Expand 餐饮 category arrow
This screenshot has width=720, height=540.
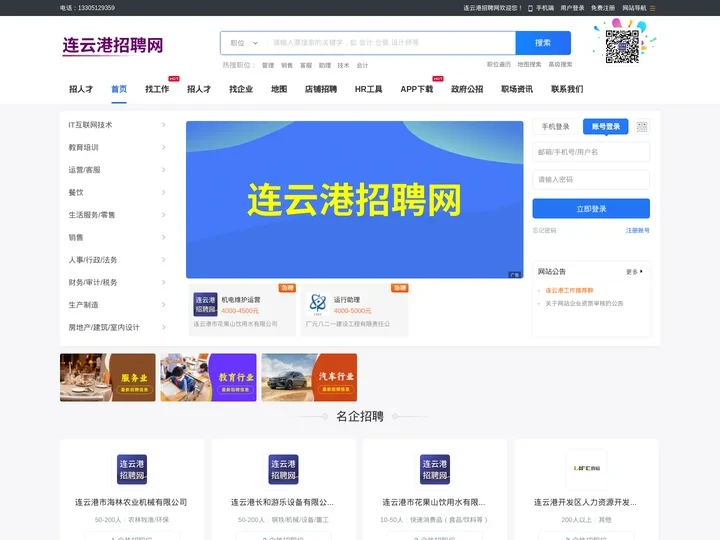point(163,192)
